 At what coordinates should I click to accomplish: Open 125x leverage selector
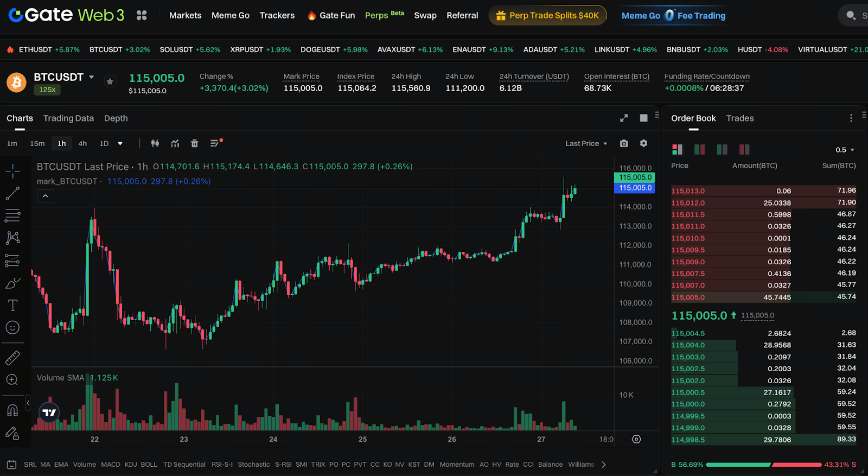coord(47,90)
